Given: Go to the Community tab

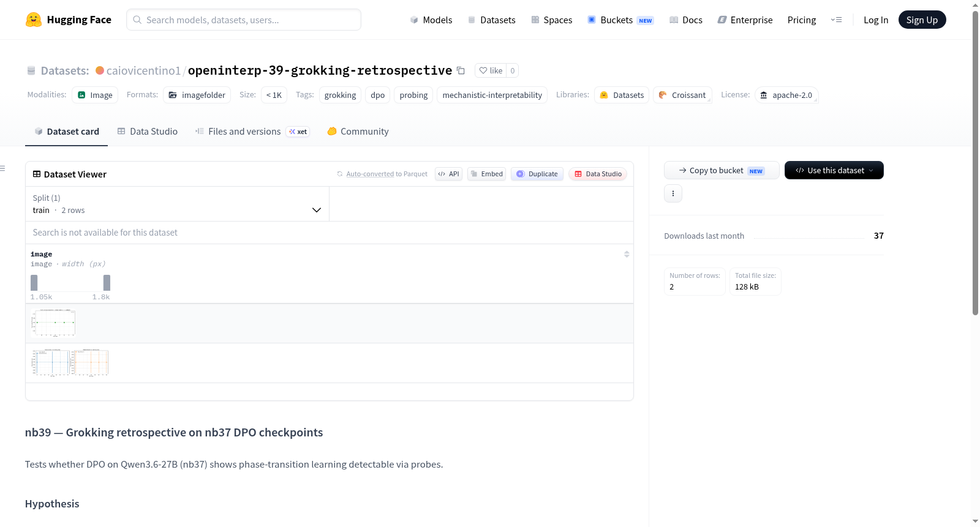Looking at the screenshot, I should click(x=358, y=132).
